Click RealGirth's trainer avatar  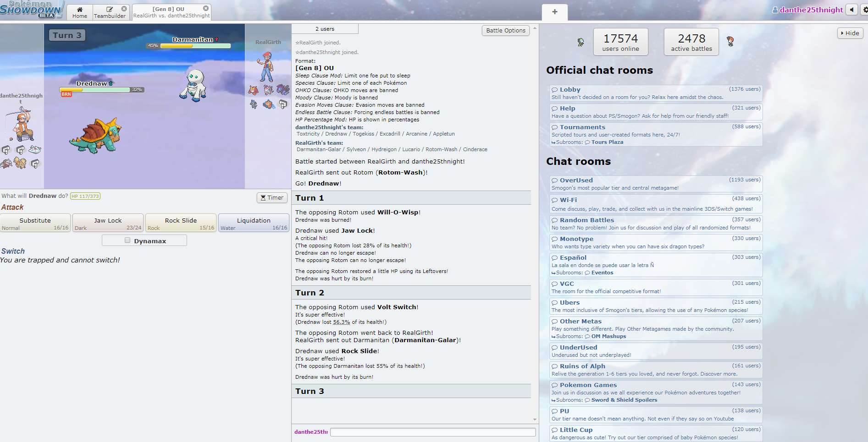pos(266,66)
